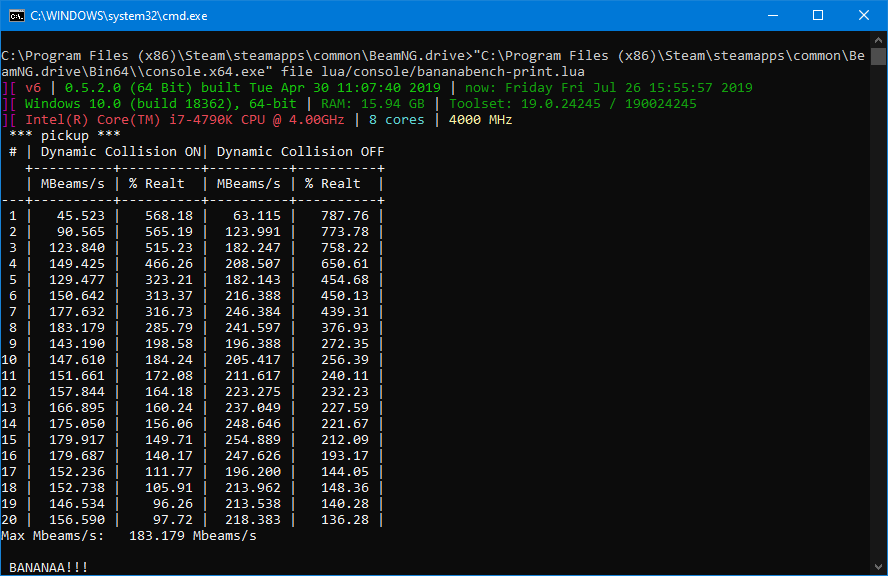
Task: Click the value 96.26 in row 19
Action: tap(173, 504)
